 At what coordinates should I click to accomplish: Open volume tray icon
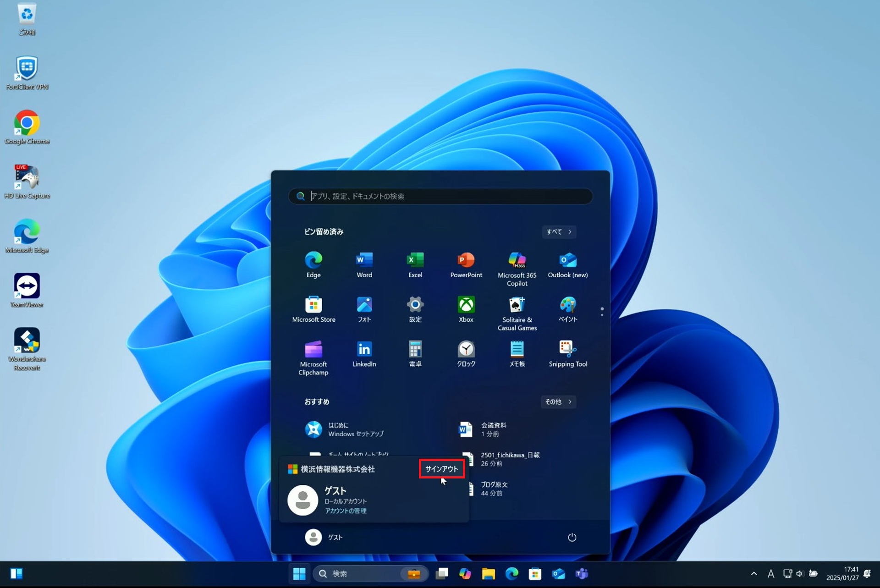click(x=800, y=574)
